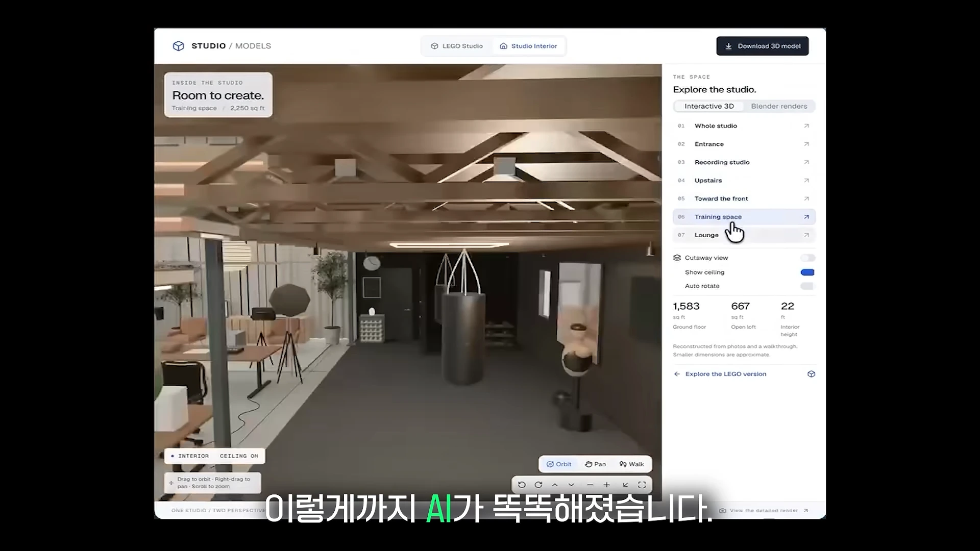Select the Toward the front viewpoint row

pyautogui.click(x=744, y=198)
